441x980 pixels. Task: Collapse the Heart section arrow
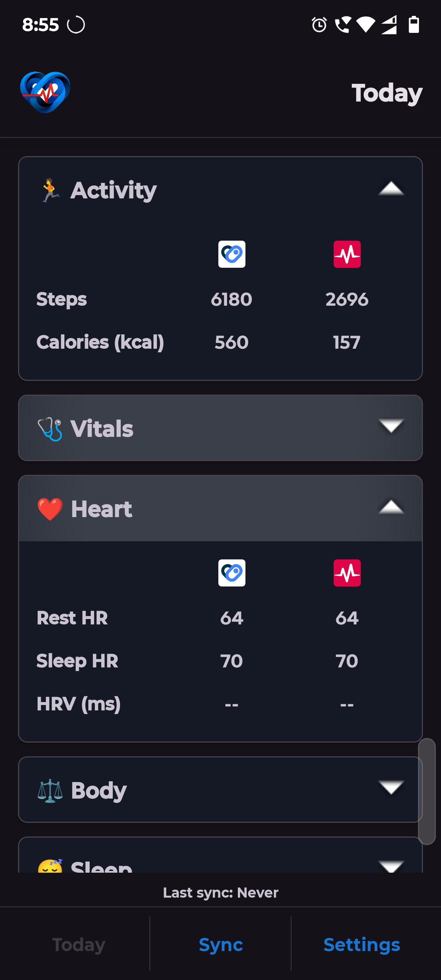(x=391, y=507)
